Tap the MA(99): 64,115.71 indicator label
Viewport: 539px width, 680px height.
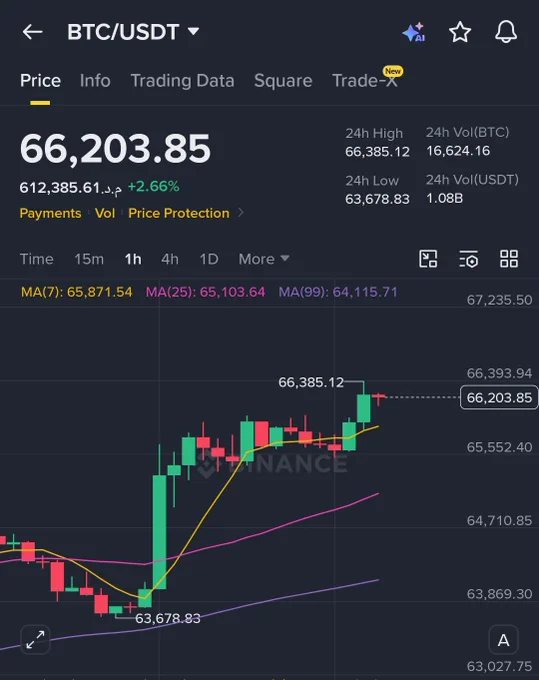click(x=338, y=292)
